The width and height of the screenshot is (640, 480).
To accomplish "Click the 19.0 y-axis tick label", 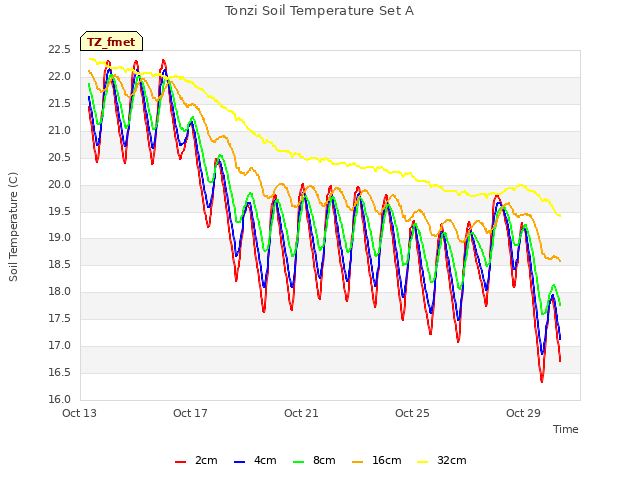I will pos(59,238).
